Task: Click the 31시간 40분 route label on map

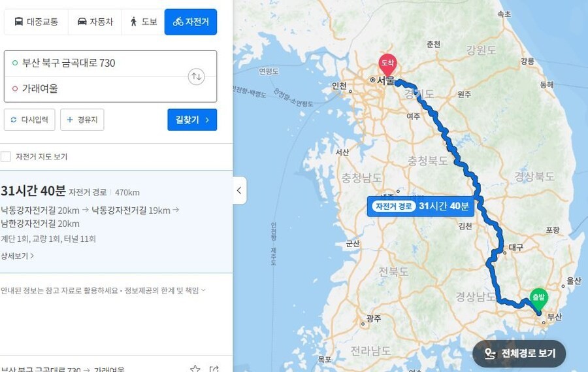Action: pyautogui.click(x=421, y=207)
